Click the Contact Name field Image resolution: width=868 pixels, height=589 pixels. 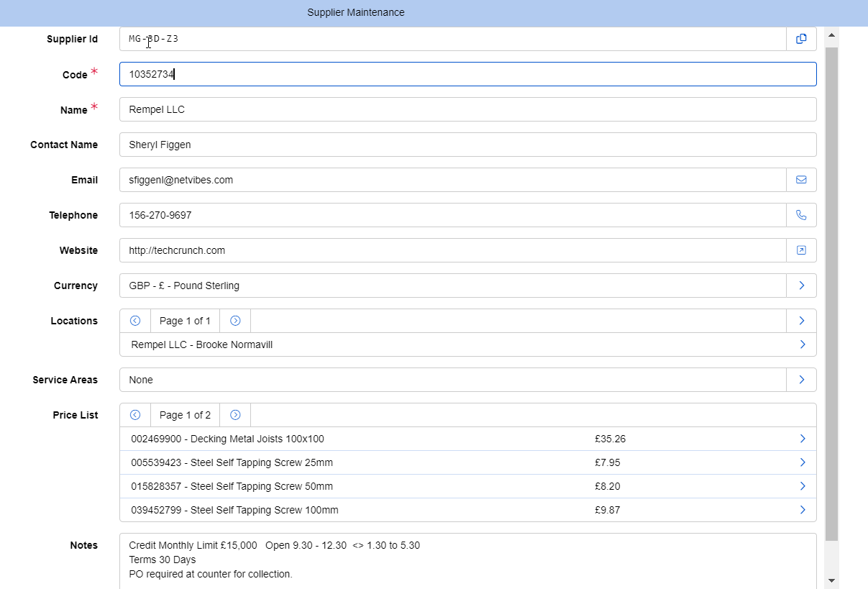tap(468, 145)
